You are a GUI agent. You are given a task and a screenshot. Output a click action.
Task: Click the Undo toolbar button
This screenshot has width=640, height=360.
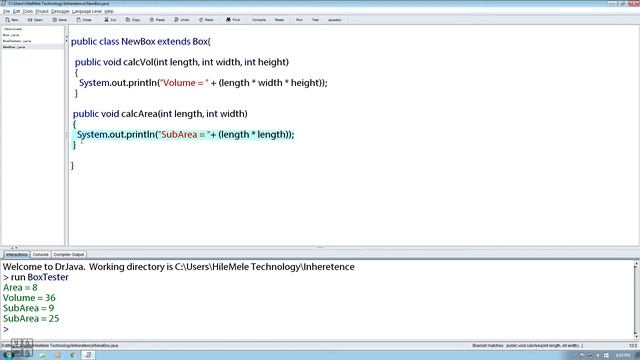point(182,20)
